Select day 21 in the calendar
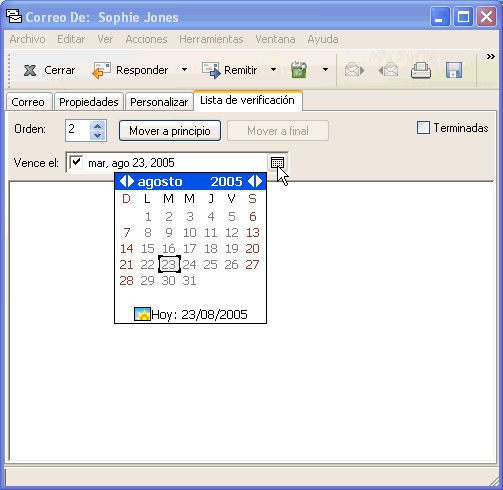The width and height of the screenshot is (503, 490). coord(126,265)
